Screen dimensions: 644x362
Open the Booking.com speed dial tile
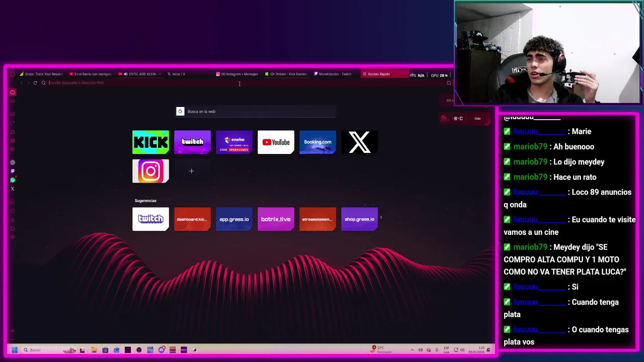[x=317, y=142]
